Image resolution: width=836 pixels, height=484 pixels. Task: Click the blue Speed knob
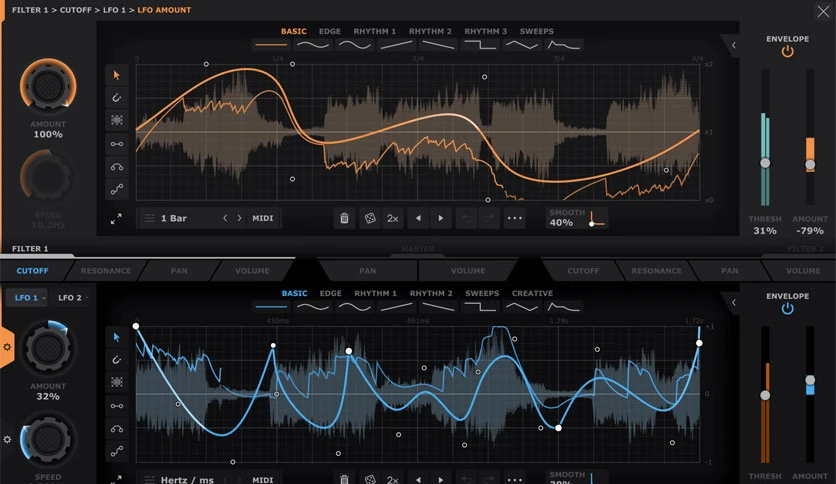pyautogui.click(x=48, y=440)
